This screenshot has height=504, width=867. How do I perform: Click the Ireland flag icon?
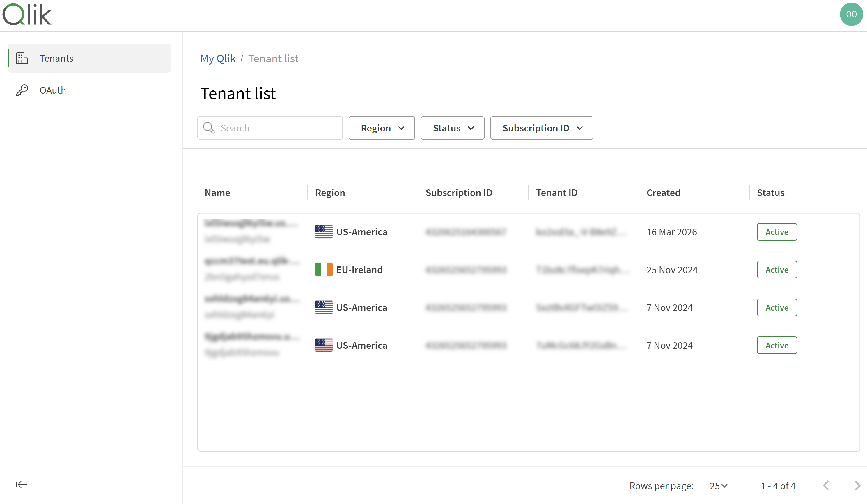pyautogui.click(x=324, y=270)
